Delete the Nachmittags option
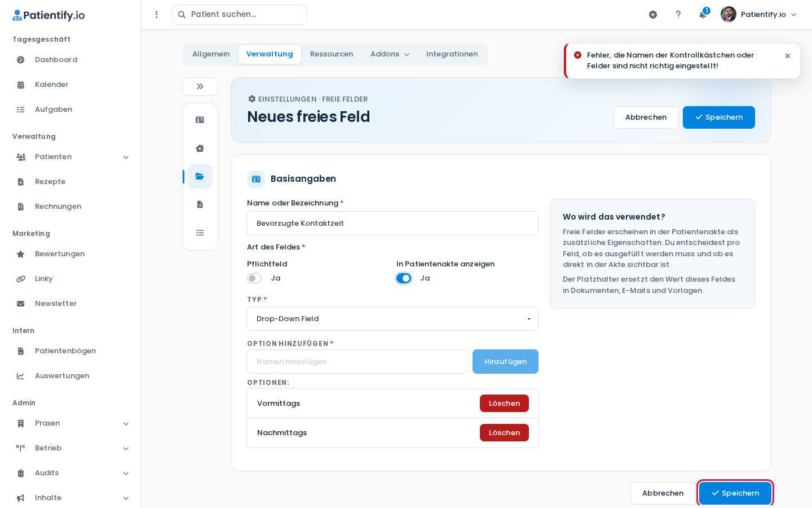Viewport: 812px width, 508px height. [x=504, y=433]
